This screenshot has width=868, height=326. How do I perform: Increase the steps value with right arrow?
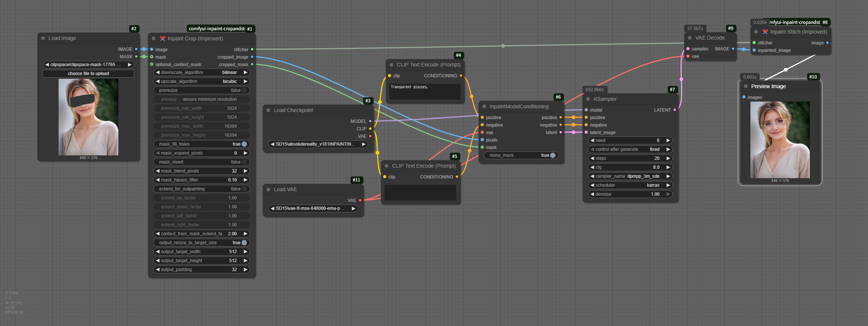tap(668, 158)
